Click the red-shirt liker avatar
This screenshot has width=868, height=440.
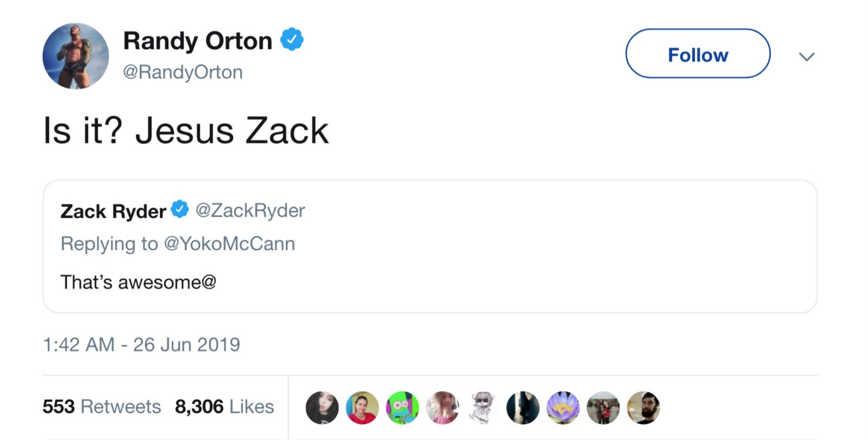362,407
